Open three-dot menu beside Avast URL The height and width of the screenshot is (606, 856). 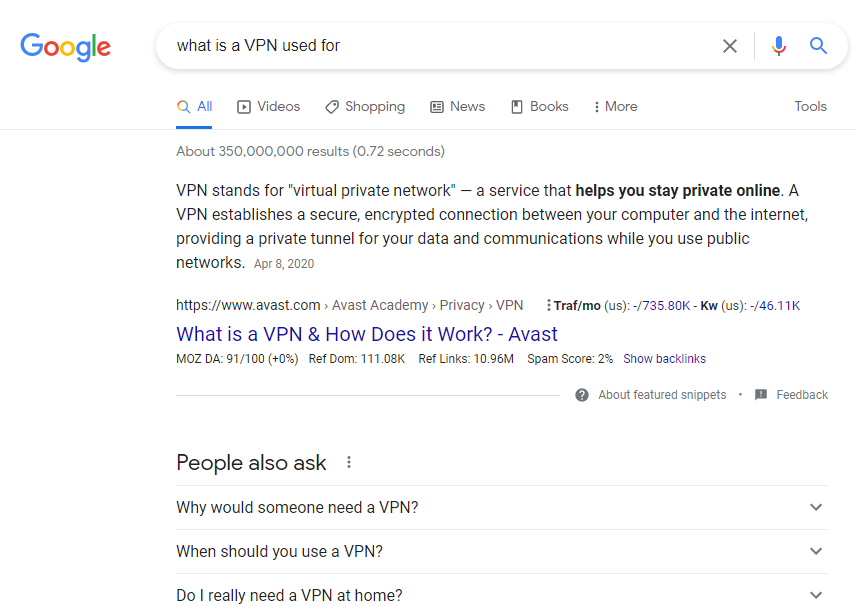pyautogui.click(x=548, y=306)
